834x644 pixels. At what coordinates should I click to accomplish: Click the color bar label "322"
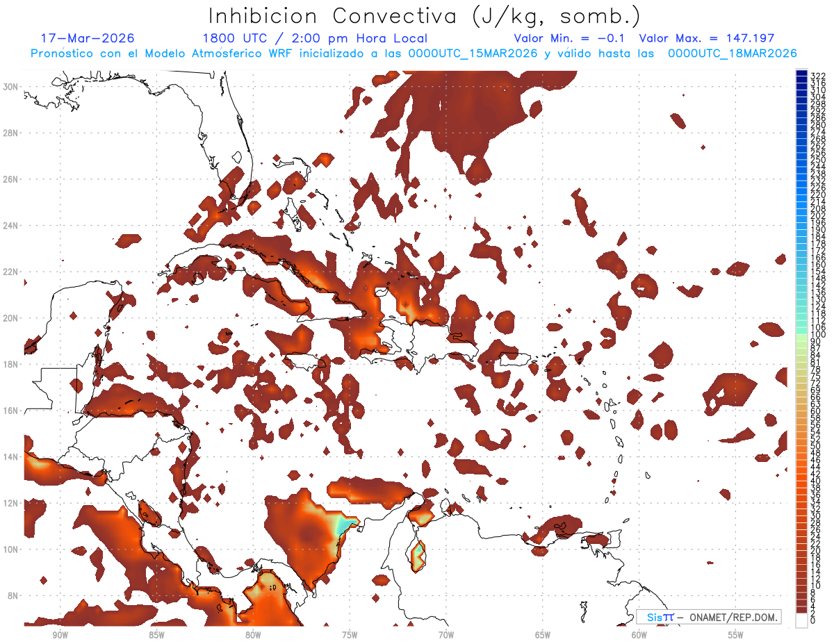[817, 76]
